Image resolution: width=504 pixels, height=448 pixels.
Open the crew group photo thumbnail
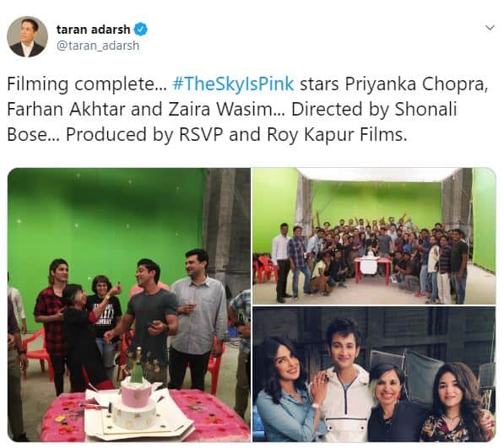[x=374, y=235]
